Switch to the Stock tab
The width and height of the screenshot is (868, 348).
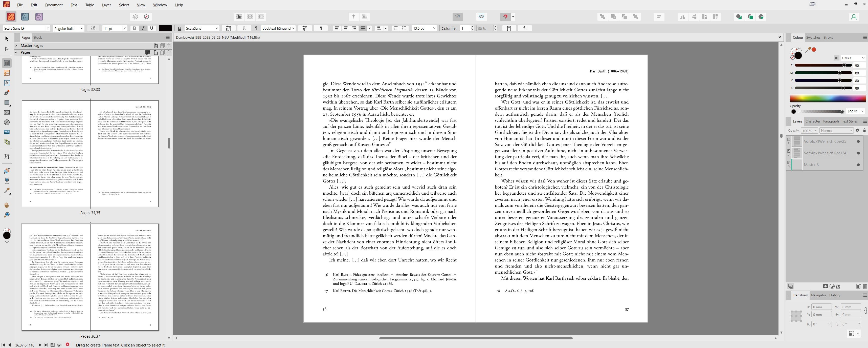[x=37, y=37]
